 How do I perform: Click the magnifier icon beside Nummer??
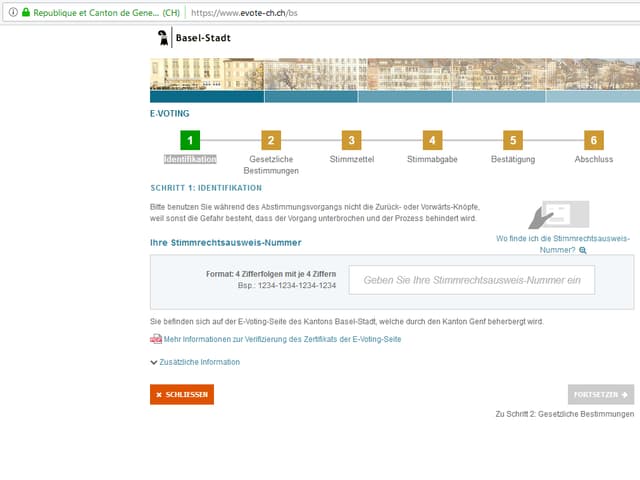click(583, 250)
